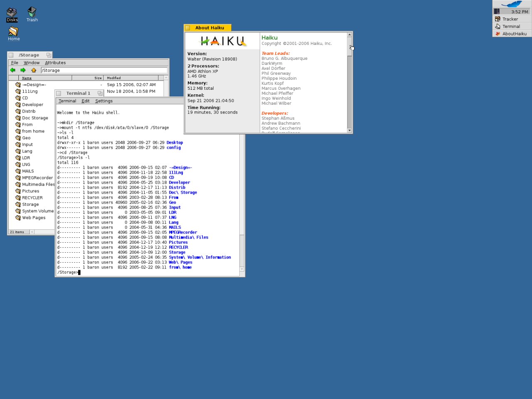Click the /Storage list scroll up arrow
532x399 pixels.
[166, 78]
